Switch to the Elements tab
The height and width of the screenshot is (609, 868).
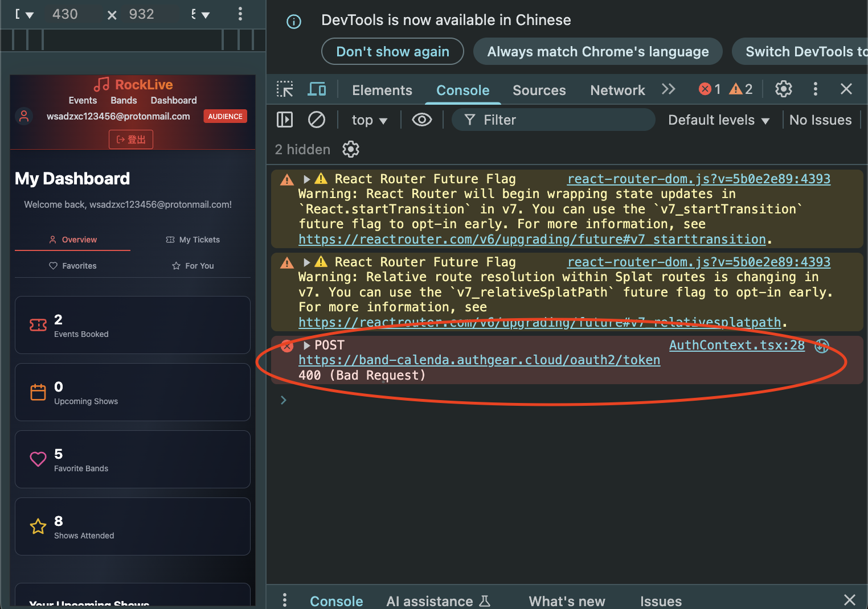click(382, 90)
